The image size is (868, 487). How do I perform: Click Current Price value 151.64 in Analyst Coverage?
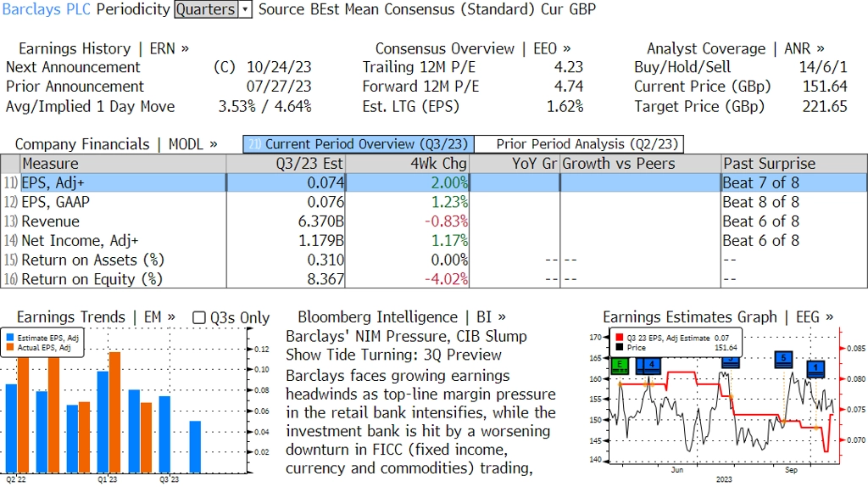[x=825, y=87]
